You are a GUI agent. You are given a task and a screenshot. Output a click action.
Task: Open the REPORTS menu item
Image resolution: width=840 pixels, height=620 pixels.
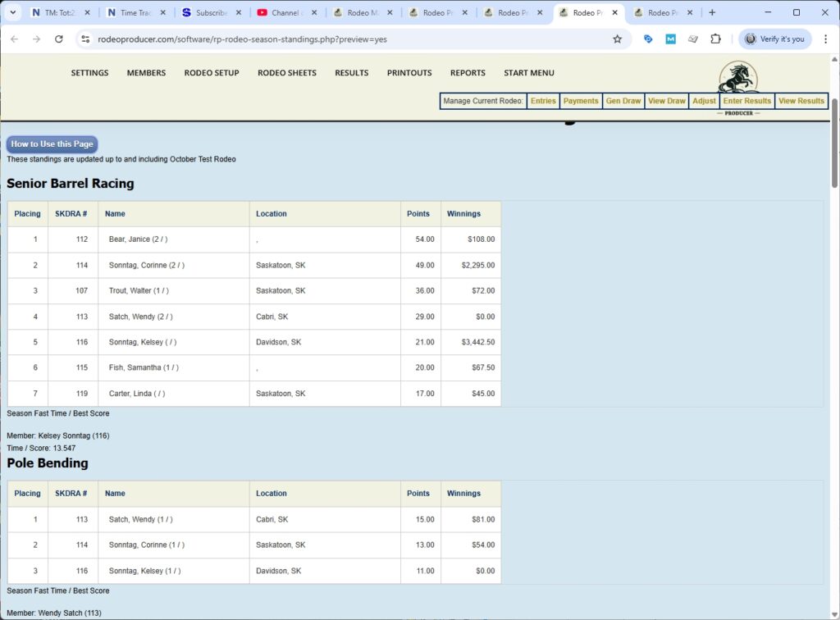pyautogui.click(x=468, y=73)
